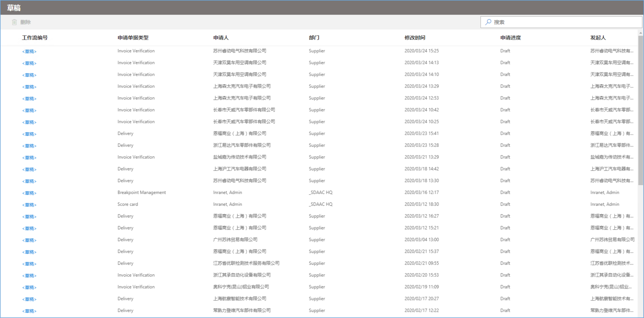Click timestamp 2020/03/16 12:17
This screenshot has width=644, height=318.
coord(422,192)
